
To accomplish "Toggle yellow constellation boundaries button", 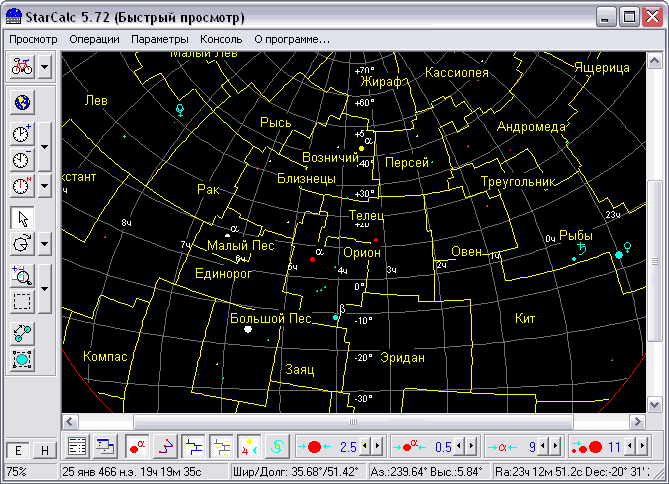I will (221, 447).
